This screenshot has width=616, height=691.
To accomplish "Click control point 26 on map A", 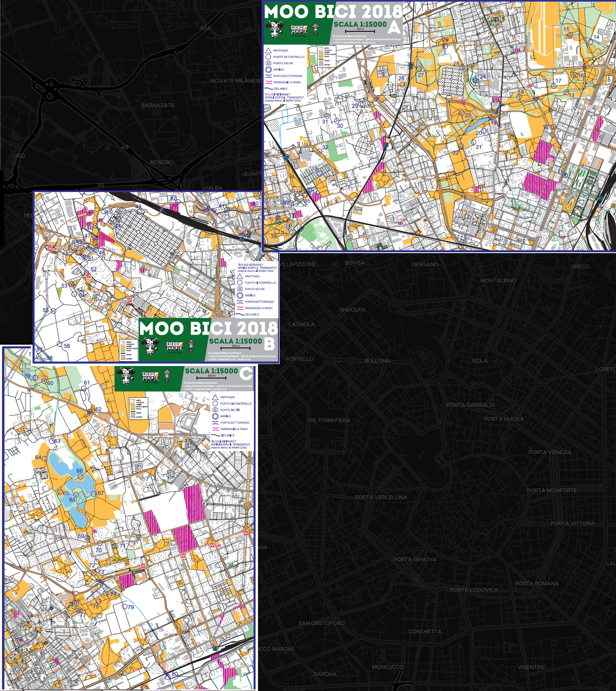I will [445, 46].
